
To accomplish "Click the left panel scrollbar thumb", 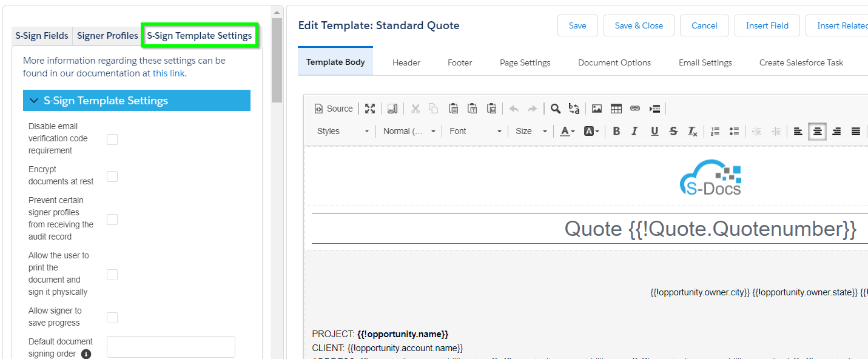I will [x=277, y=61].
